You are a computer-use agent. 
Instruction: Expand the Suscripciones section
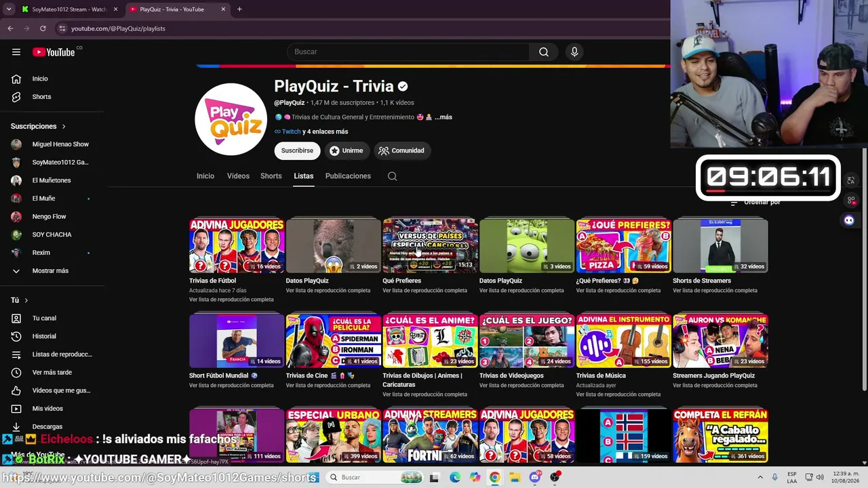[x=39, y=127]
